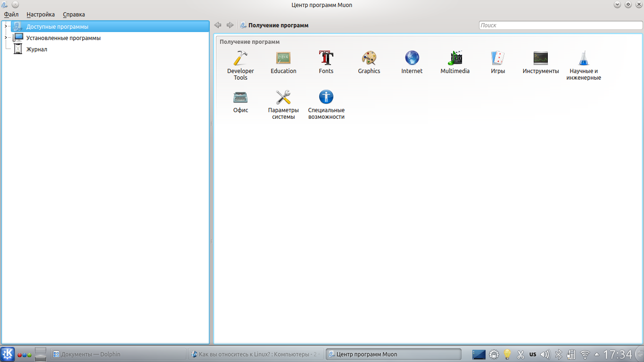
Task: Open the Игры category
Action: (498, 62)
